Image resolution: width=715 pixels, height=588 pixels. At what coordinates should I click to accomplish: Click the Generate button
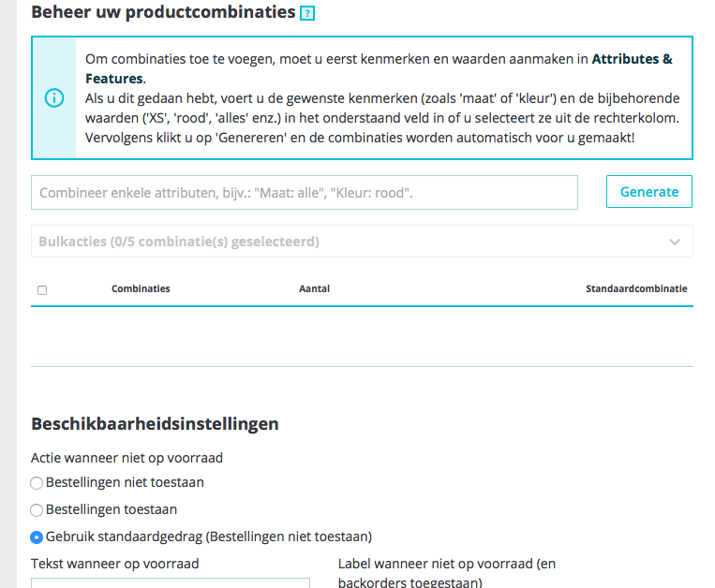[649, 192]
